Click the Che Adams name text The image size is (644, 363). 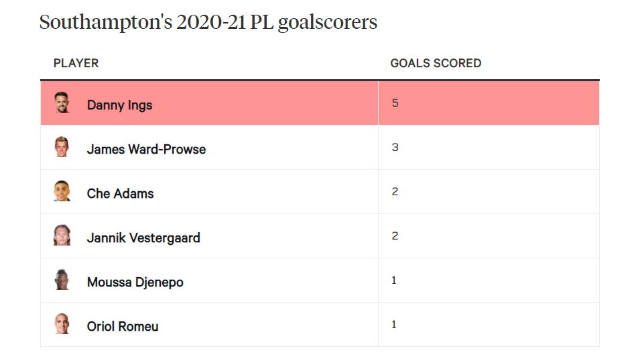[121, 194]
